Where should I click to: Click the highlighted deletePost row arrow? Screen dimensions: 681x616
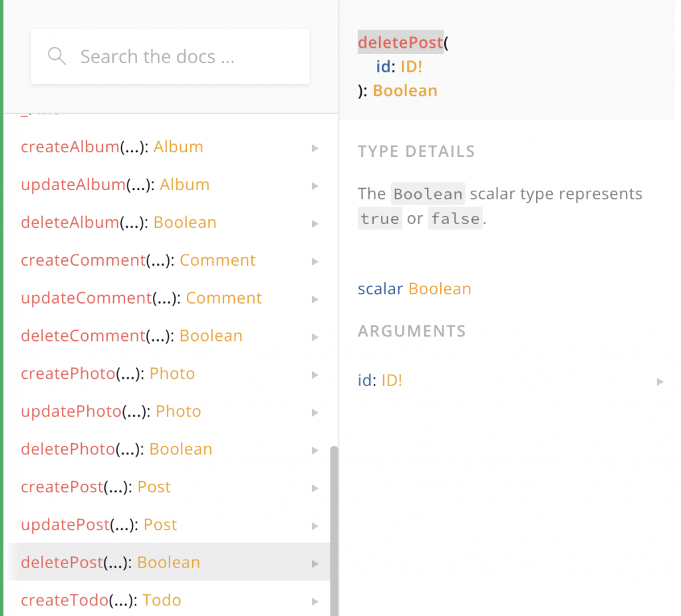point(315,564)
